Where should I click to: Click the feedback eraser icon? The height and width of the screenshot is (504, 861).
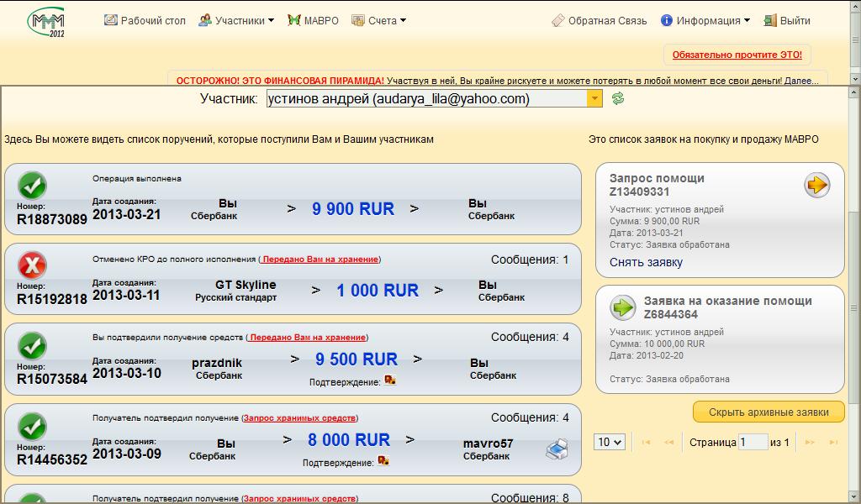(x=558, y=20)
